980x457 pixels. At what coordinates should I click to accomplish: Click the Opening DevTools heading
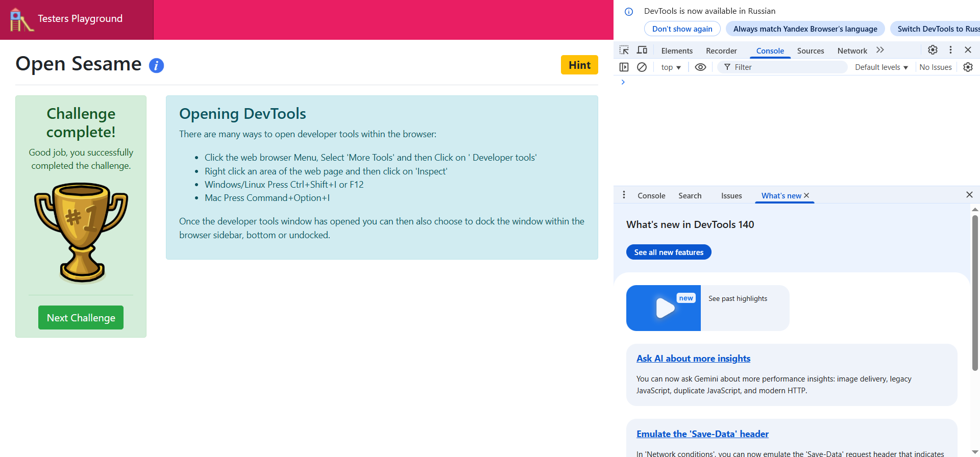pos(242,113)
